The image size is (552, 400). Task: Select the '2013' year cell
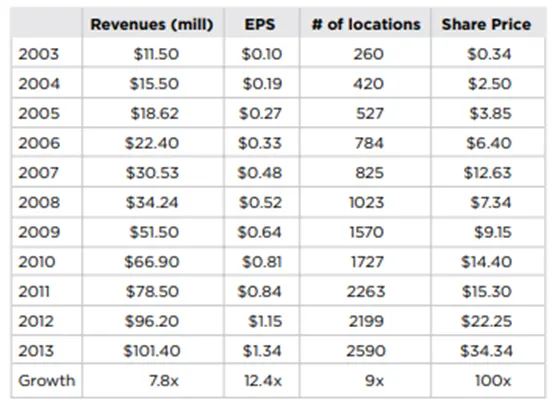[x=36, y=351]
